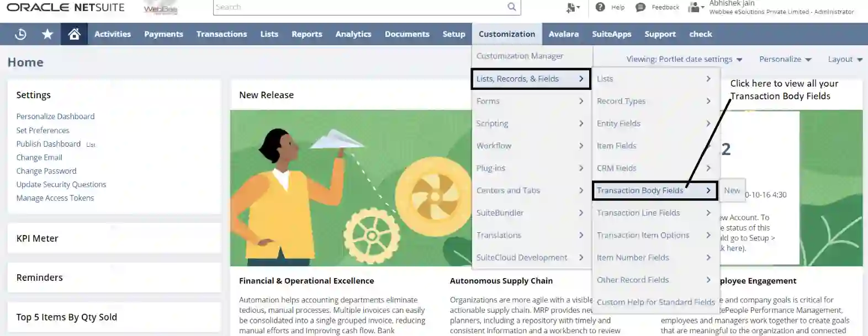
Task: Open the Analytics menu
Action: pyautogui.click(x=353, y=34)
